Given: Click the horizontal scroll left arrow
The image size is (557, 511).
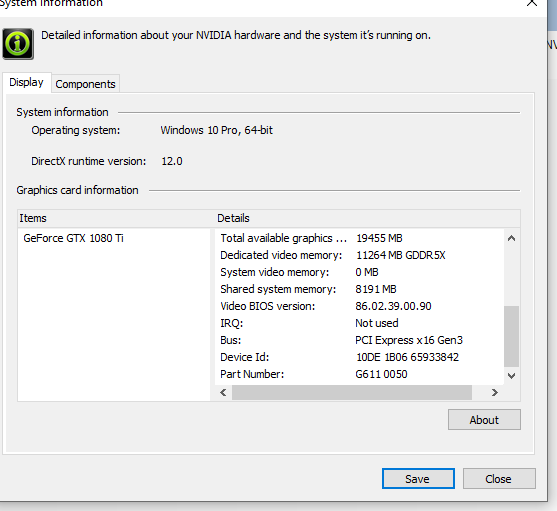Looking at the screenshot, I should coord(223,392).
